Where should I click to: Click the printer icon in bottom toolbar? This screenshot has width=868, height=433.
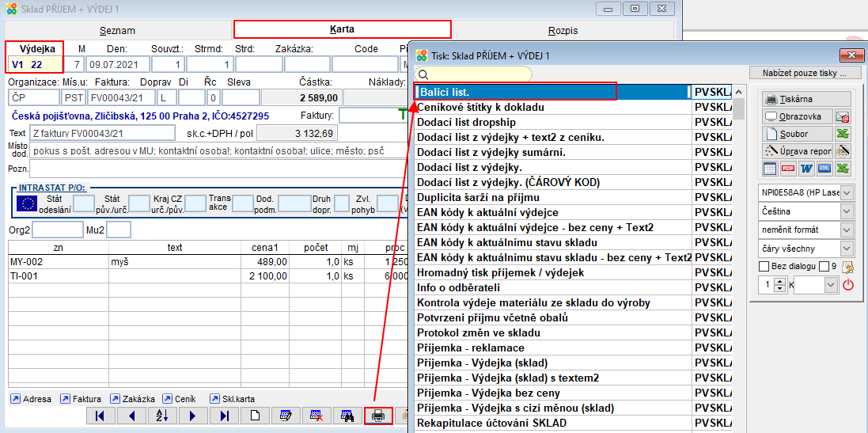[379, 416]
